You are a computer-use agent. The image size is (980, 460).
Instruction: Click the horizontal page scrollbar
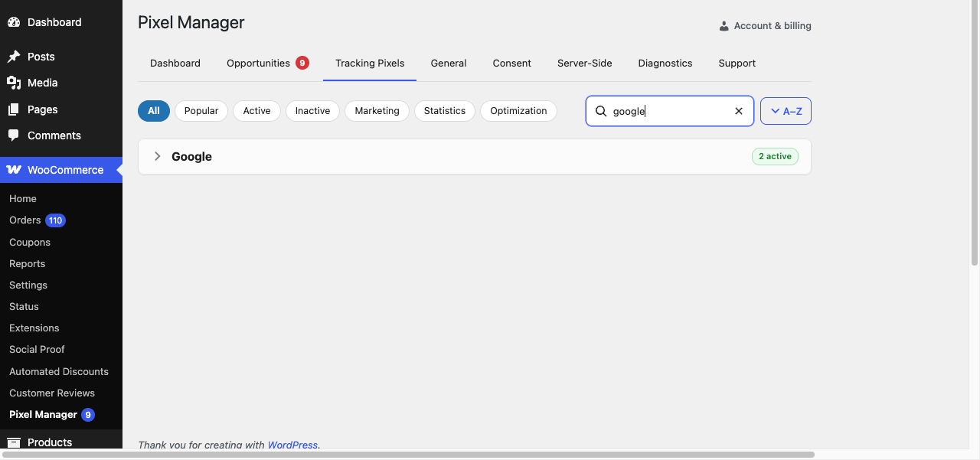point(408,455)
